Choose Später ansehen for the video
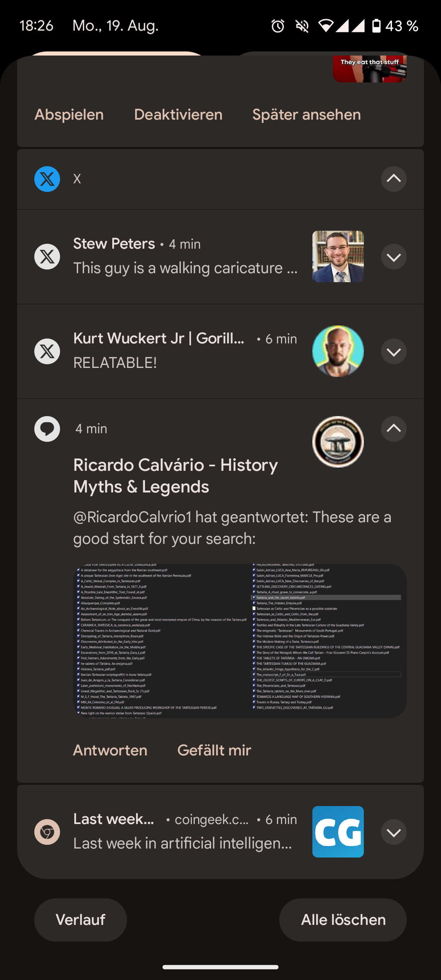Screen dimensions: 441x980 306,115
